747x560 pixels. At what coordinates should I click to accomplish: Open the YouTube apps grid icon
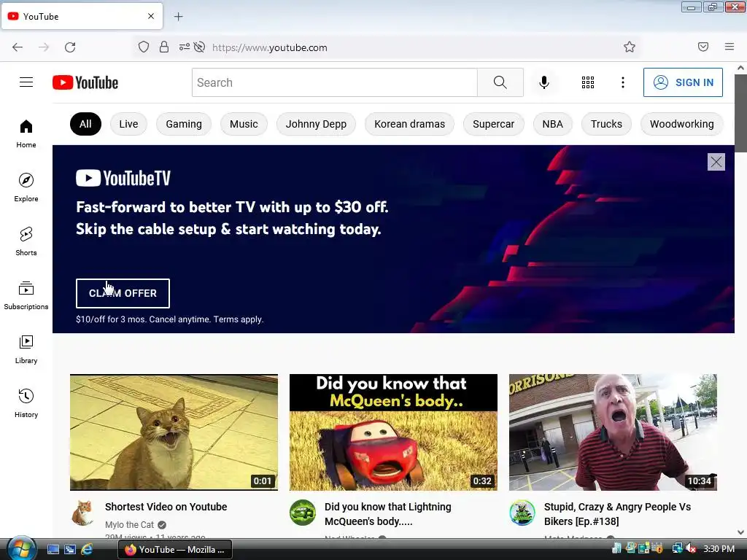point(588,82)
